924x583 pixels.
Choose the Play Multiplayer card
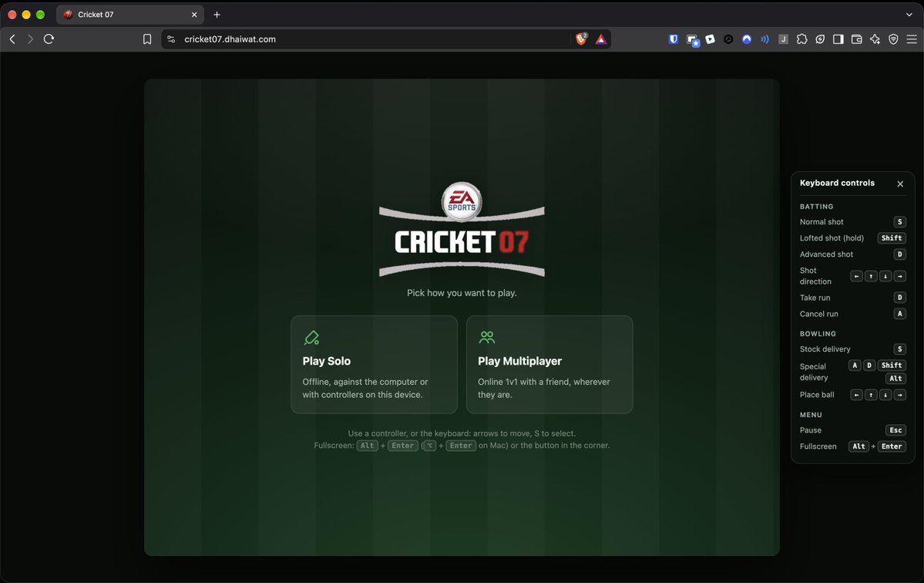pos(549,364)
